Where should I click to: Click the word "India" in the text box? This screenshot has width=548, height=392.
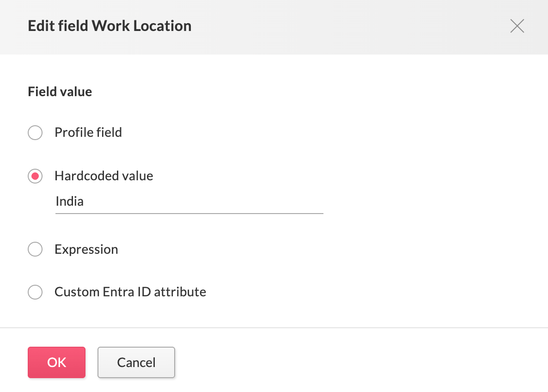[x=70, y=202]
